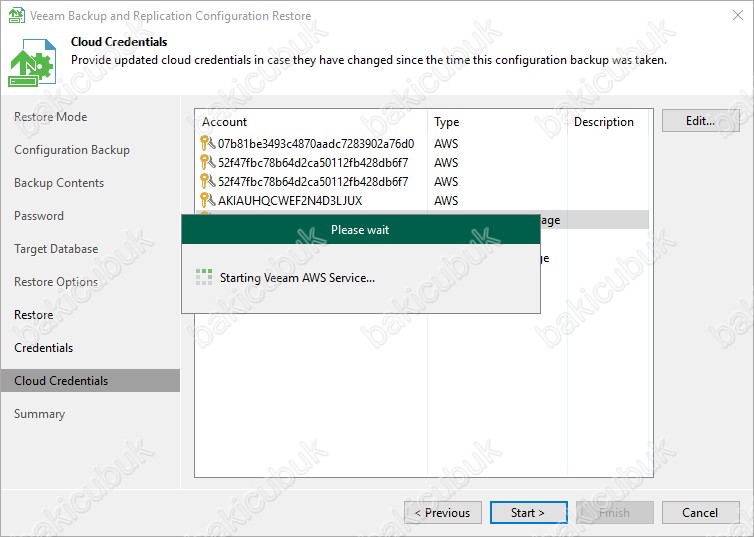Viewport: 754px width, 537px height.
Task: Click the Starting Veeam AWS Service message
Action: tap(297, 278)
